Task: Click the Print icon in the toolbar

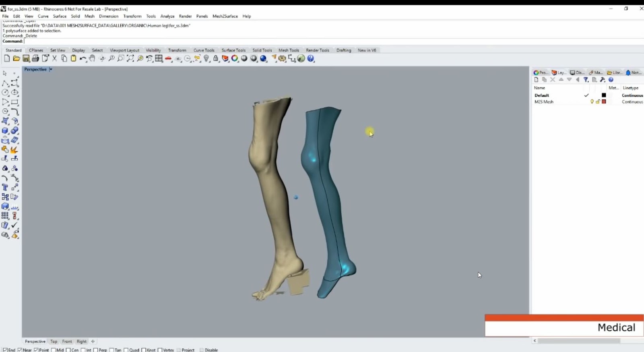Action: (x=35, y=59)
